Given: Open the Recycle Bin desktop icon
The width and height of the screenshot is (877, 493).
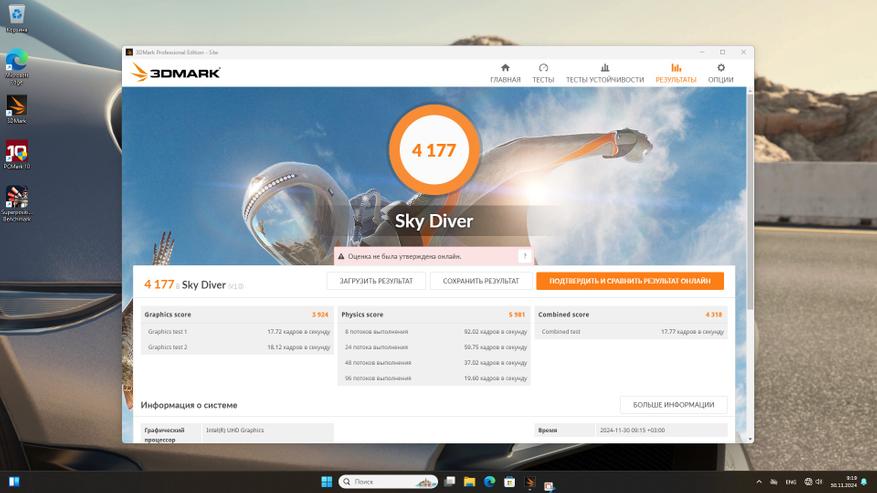Looking at the screenshot, I should [x=17, y=18].
